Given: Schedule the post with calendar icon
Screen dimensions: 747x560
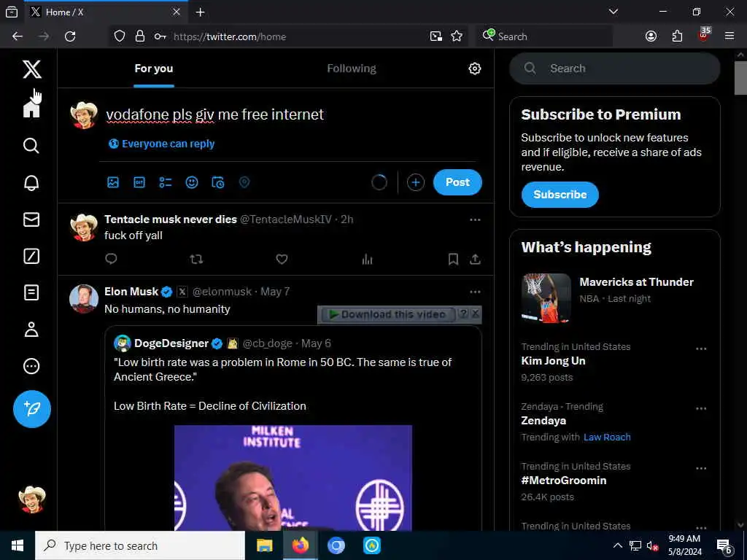Looking at the screenshot, I should tap(217, 182).
